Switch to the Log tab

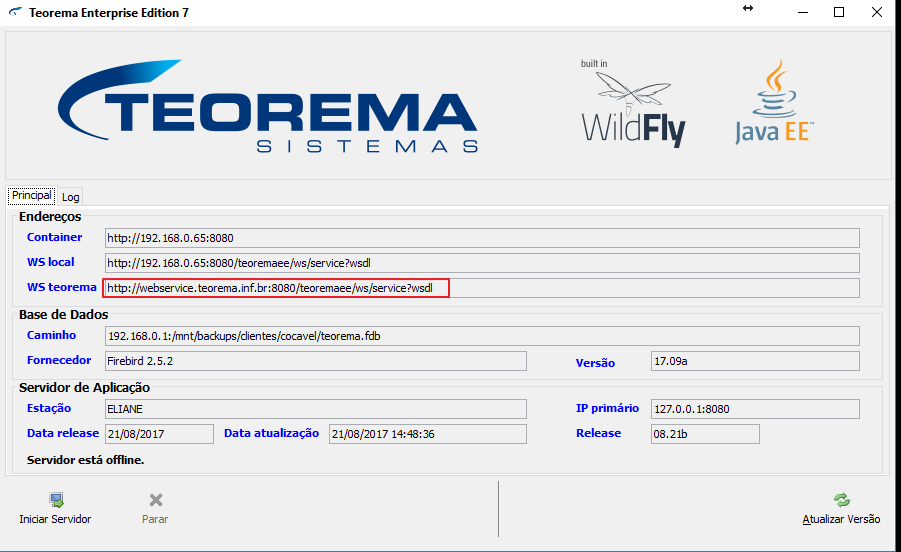[x=71, y=197]
